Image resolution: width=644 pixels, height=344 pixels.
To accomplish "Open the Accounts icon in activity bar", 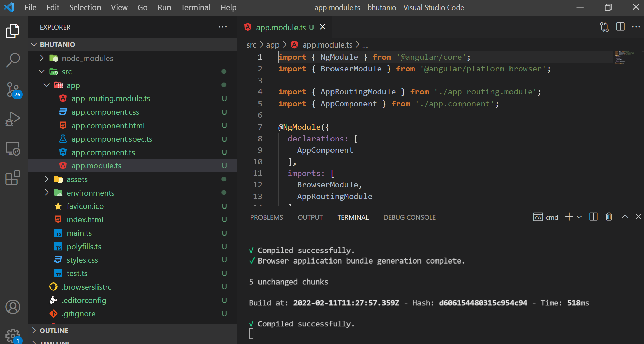I will (13, 307).
